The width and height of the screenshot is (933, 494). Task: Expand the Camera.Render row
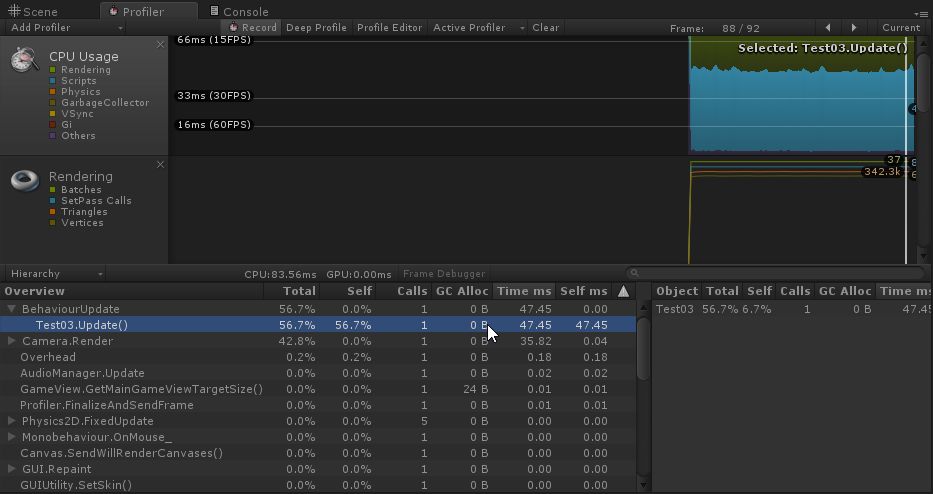click(11, 341)
